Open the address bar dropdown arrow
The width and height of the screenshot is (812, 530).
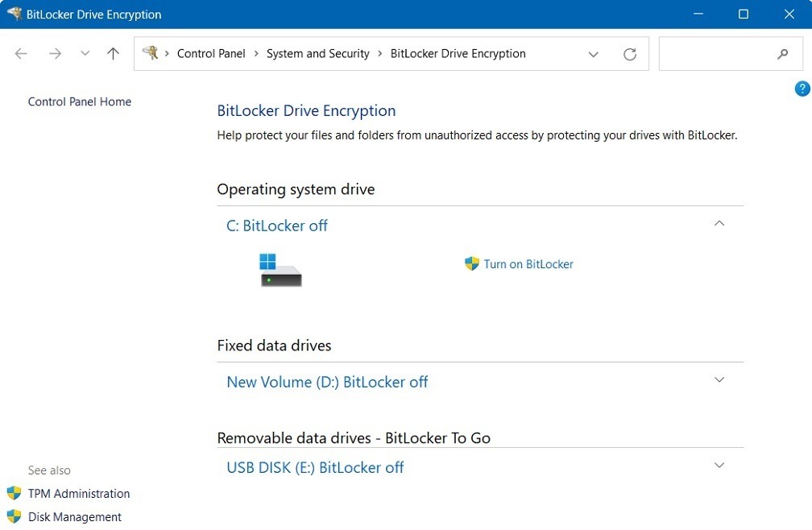coord(594,54)
